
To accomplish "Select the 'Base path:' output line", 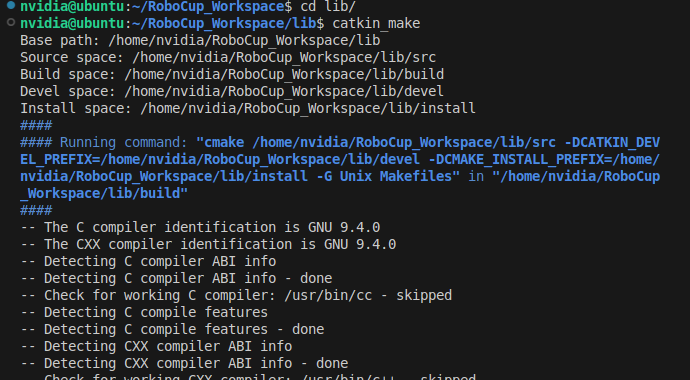I will point(200,40).
